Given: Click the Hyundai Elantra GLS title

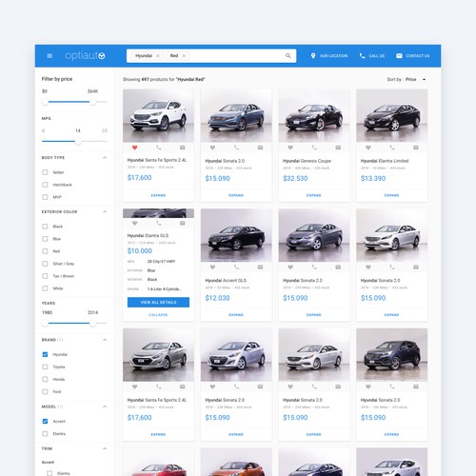Looking at the screenshot, I should 148,235.
